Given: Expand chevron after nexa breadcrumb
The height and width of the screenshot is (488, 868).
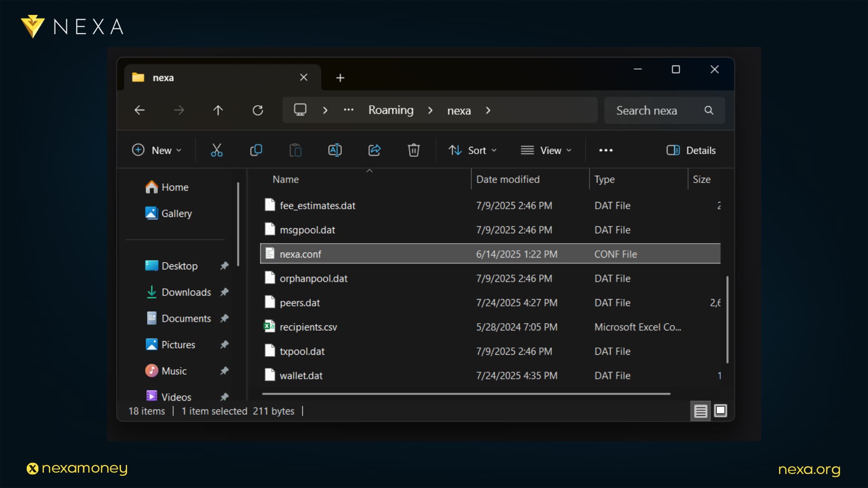Looking at the screenshot, I should tap(488, 110).
